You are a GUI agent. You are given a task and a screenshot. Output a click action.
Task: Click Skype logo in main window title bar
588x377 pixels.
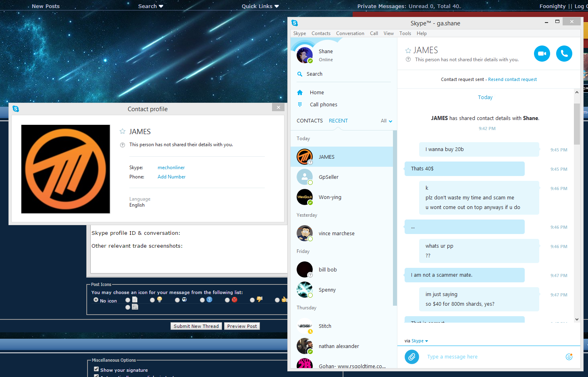295,23
